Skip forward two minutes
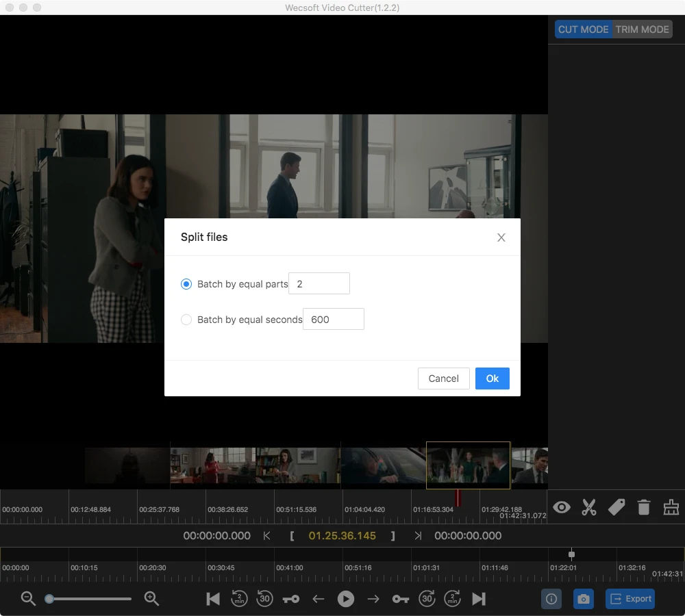Viewport: 685px width, 616px height. [453, 598]
